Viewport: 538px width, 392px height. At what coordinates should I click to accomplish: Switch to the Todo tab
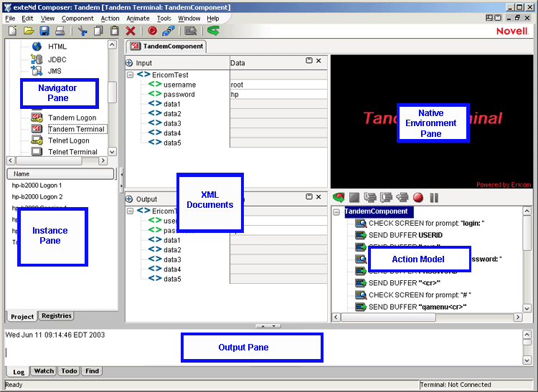click(x=69, y=371)
